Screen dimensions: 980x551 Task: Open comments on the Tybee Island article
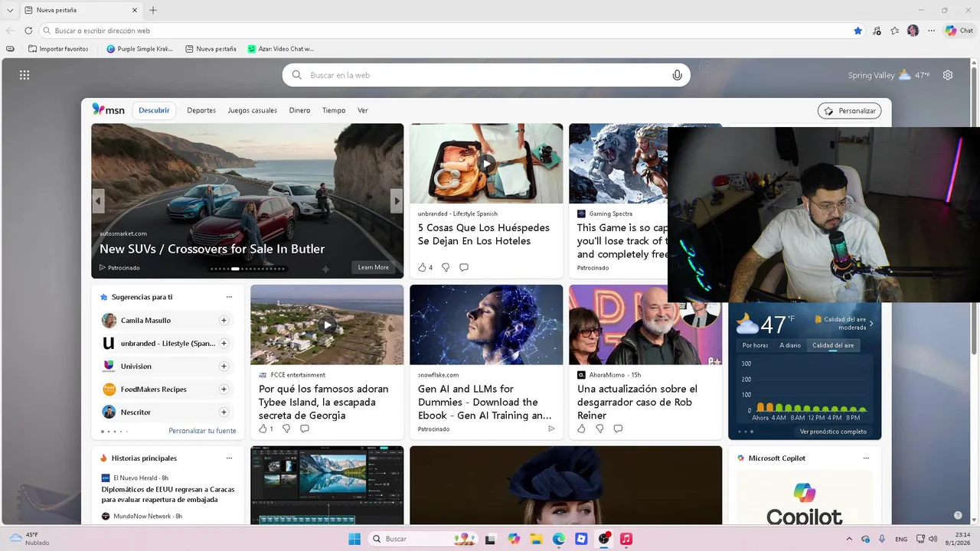[305, 429]
